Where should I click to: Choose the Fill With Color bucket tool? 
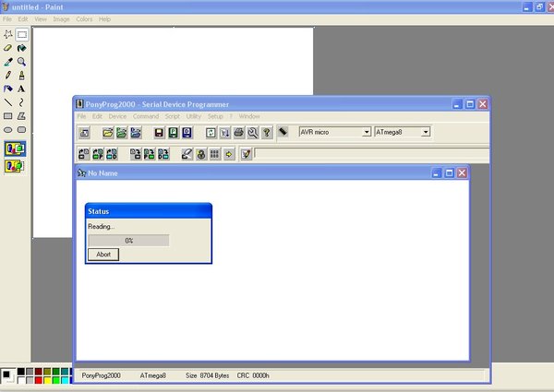click(x=22, y=48)
